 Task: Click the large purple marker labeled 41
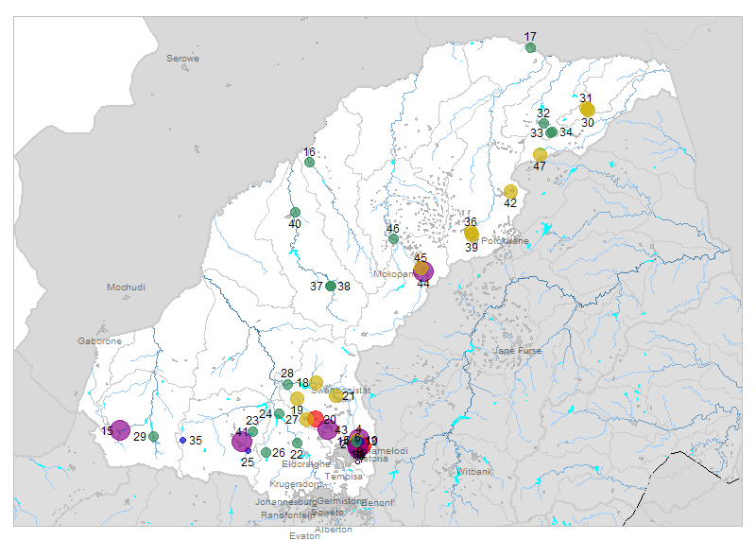pyautogui.click(x=242, y=441)
